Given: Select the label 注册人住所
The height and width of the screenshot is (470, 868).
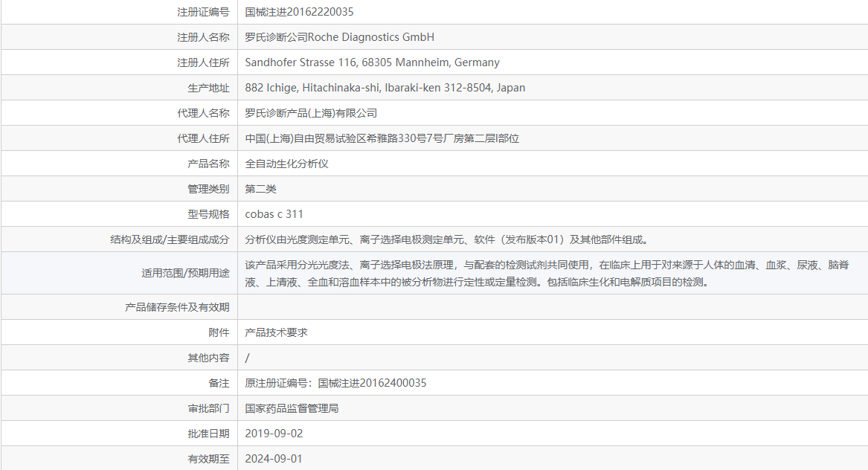Looking at the screenshot, I should [x=203, y=62].
